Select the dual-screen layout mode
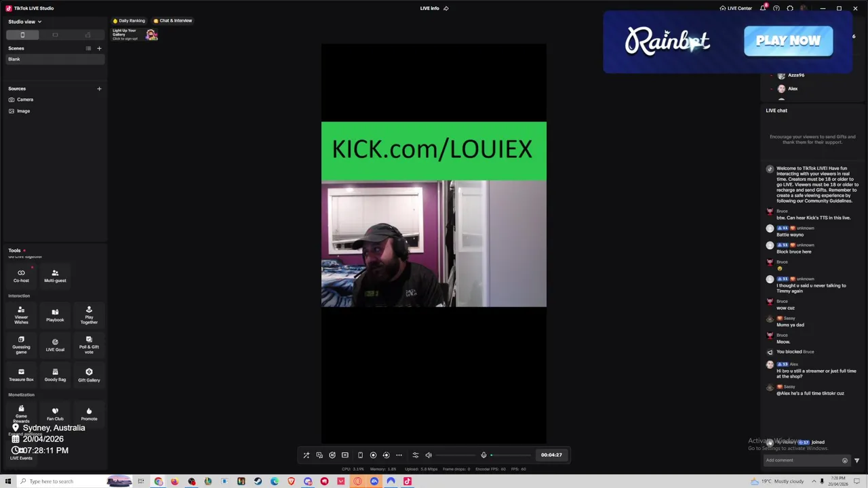 (87, 35)
